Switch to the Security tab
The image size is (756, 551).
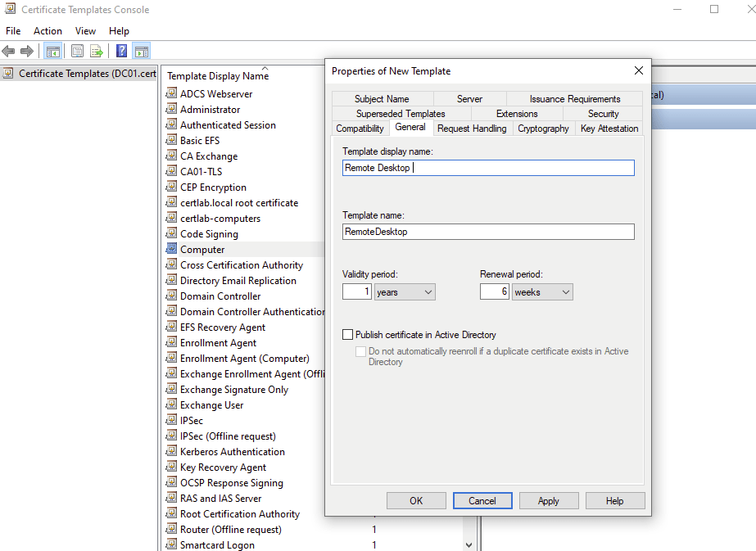point(603,114)
